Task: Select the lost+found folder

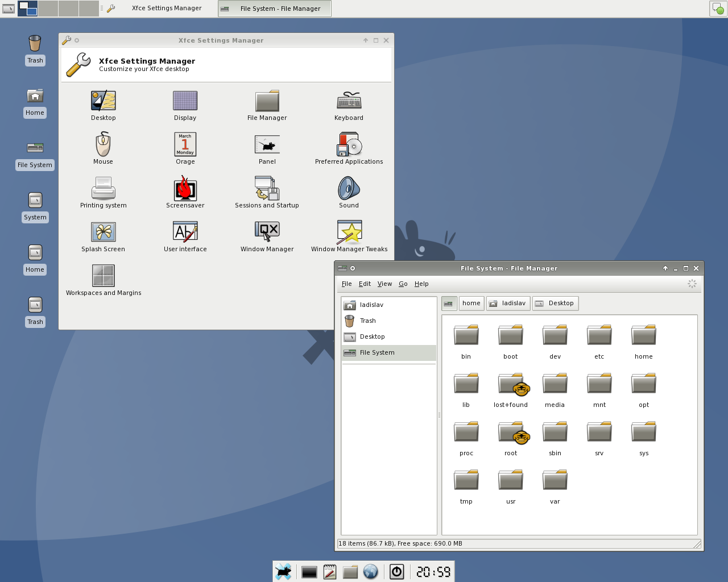Action: click(x=511, y=390)
